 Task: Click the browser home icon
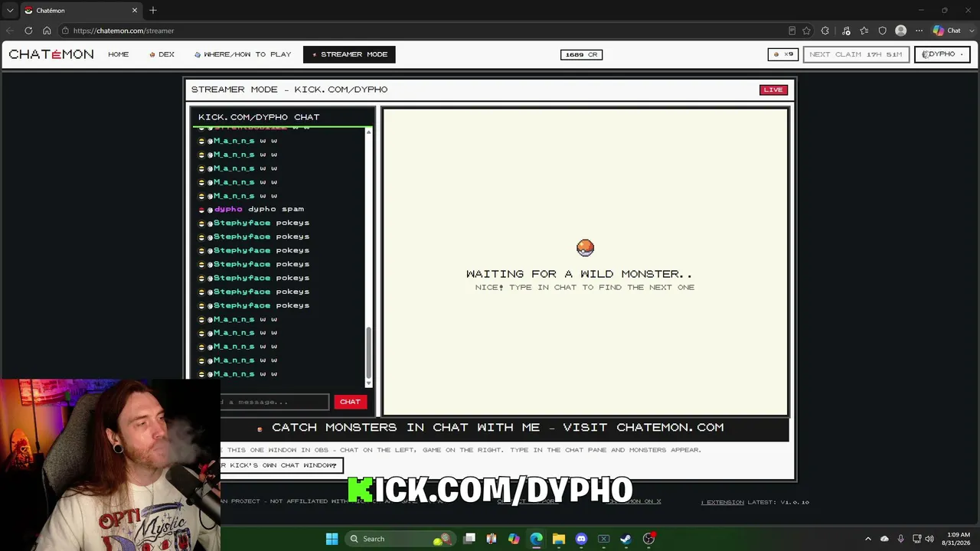[47, 31]
